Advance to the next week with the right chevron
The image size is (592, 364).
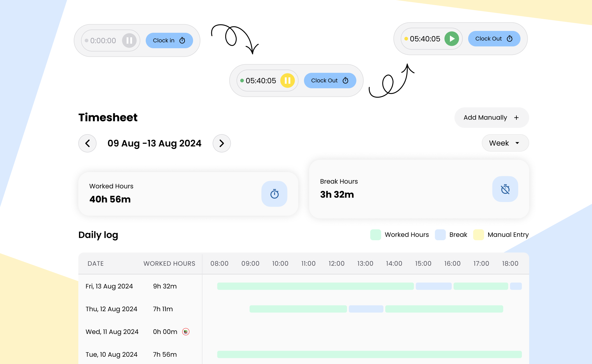click(222, 143)
